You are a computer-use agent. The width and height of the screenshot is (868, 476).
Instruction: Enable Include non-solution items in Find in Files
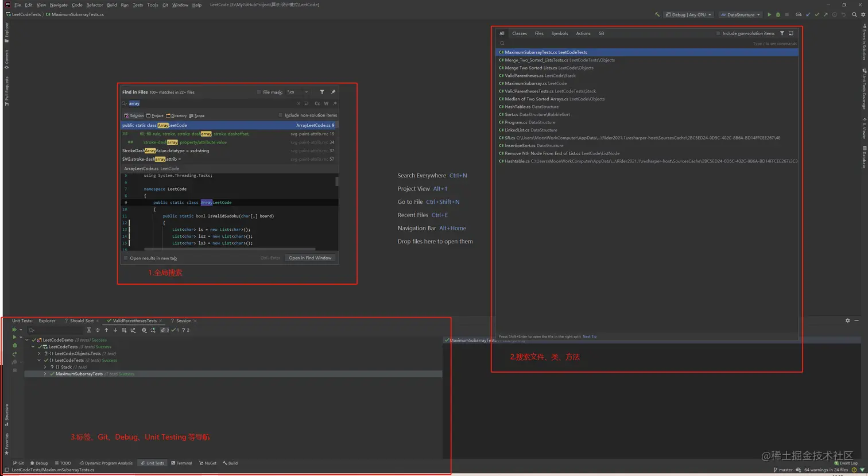[x=281, y=115]
